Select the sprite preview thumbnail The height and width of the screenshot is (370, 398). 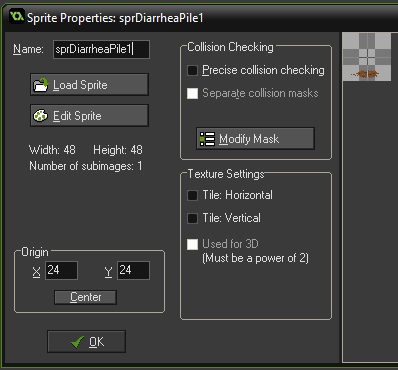pos(367,57)
